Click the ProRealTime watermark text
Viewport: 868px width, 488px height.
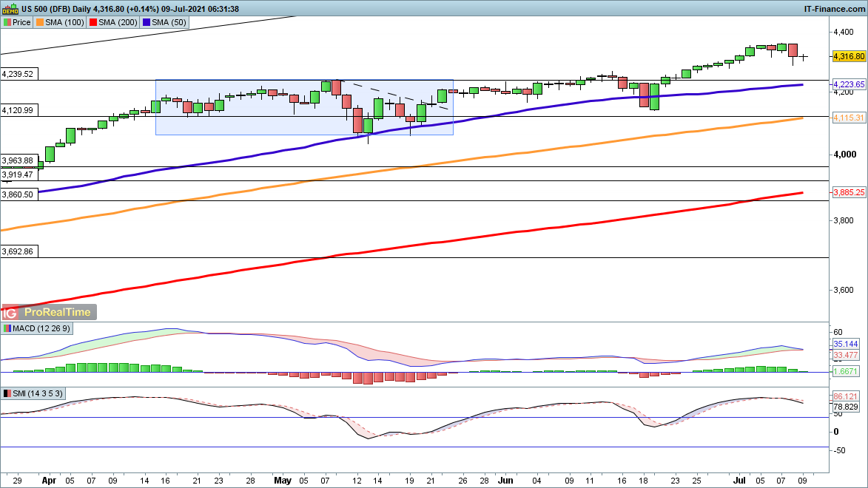[x=58, y=313]
